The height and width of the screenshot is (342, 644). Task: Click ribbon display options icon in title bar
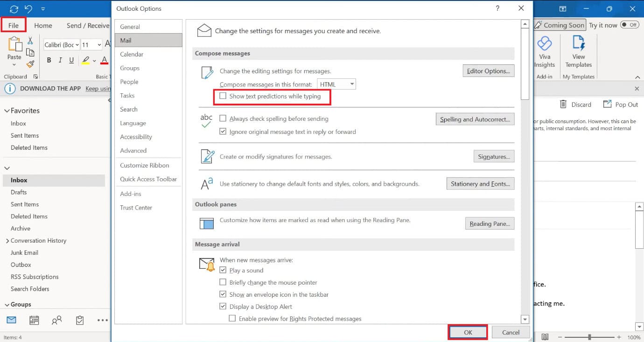[563, 9]
